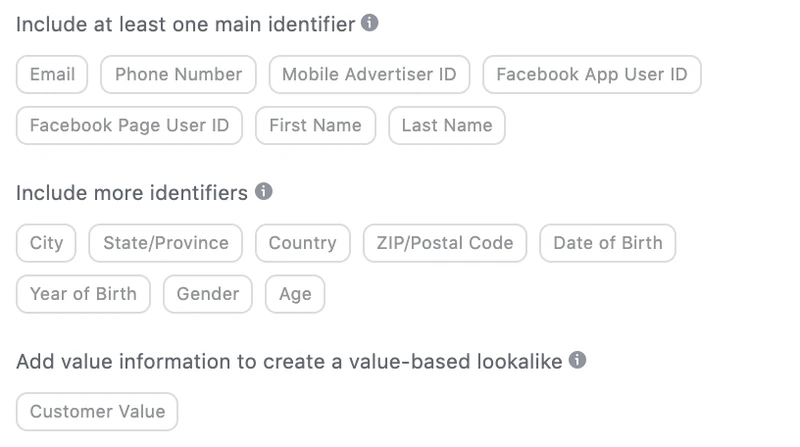Image resolution: width=800 pixels, height=447 pixels.
Task: Select Facebook Page User ID chip
Action: (129, 126)
